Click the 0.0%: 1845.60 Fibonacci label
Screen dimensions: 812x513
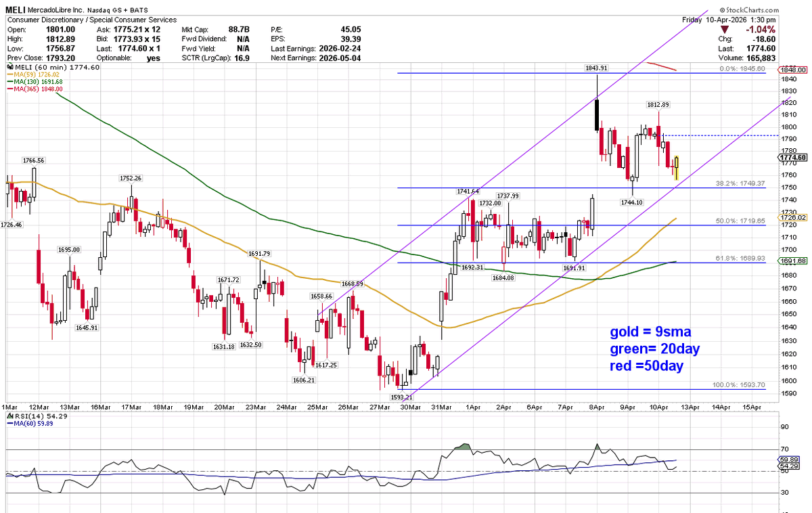pos(741,68)
